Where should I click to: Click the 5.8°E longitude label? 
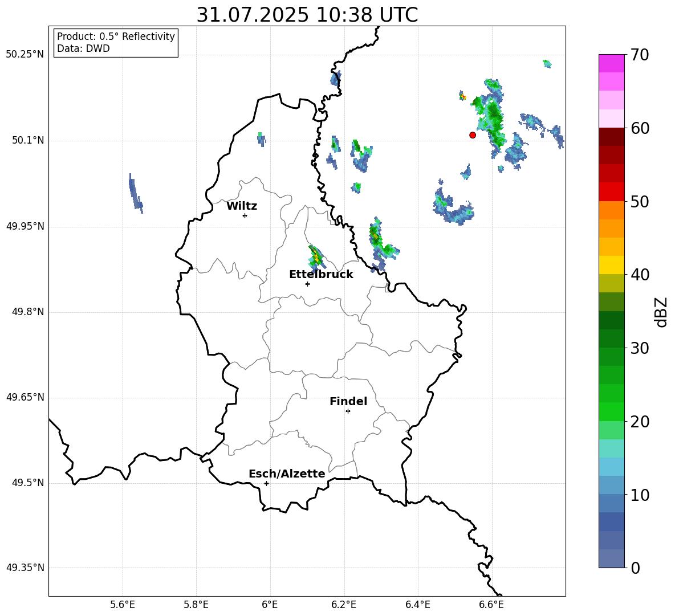pos(196,605)
